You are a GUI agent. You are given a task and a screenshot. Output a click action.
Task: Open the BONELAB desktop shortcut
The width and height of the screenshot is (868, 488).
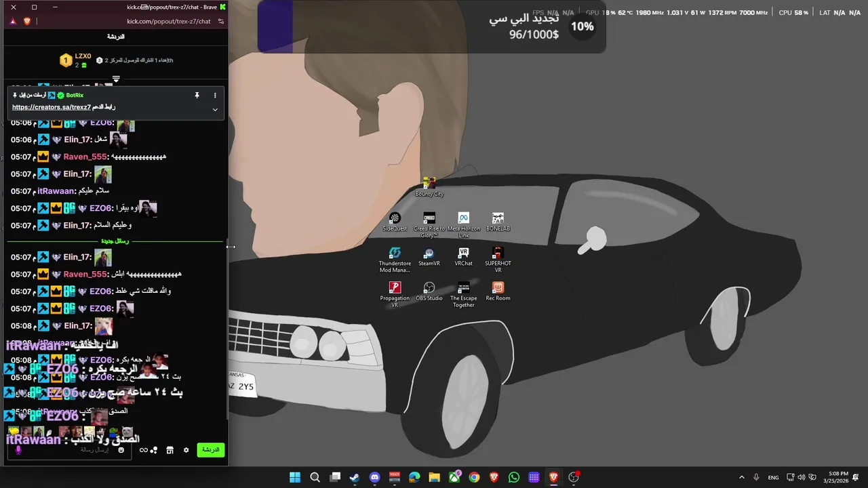(x=498, y=222)
